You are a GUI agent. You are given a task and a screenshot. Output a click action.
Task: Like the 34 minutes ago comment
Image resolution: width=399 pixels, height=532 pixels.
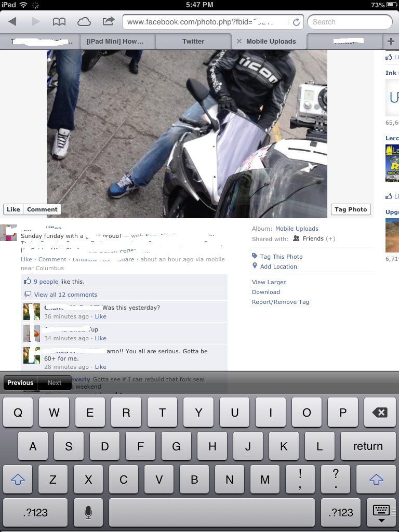(100, 338)
